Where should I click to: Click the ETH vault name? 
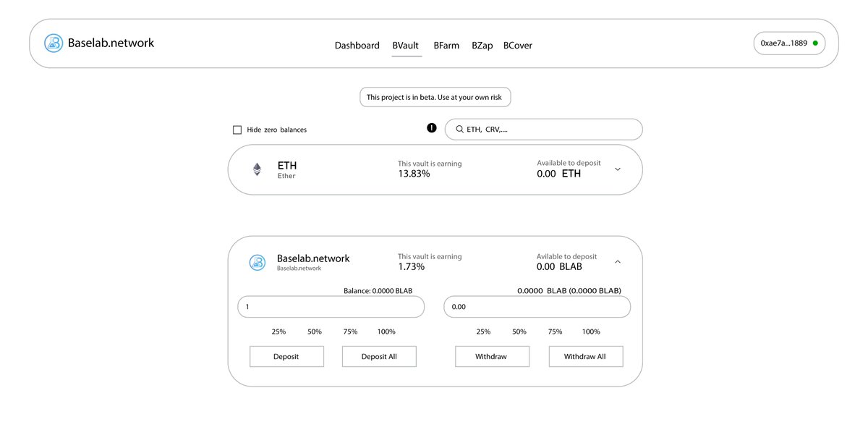point(287,166)
